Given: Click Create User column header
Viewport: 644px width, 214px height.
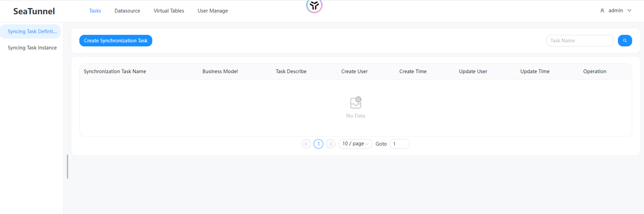Looking at the screenshot, I should coord(354,72).
